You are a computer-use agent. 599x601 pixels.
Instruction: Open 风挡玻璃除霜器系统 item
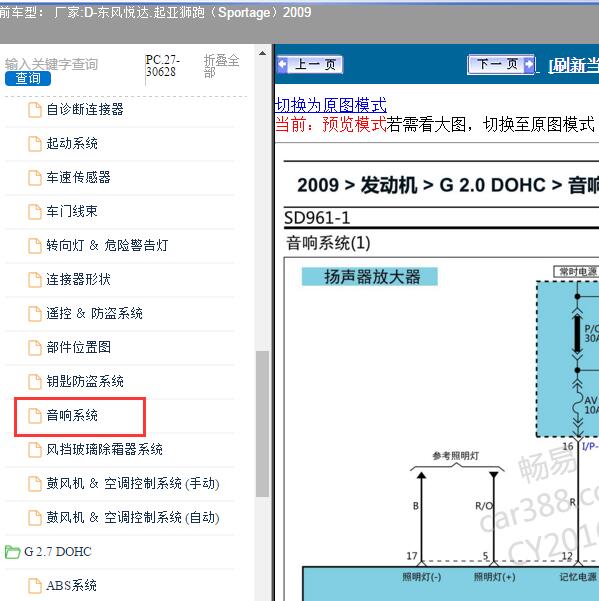coord(104,449)
